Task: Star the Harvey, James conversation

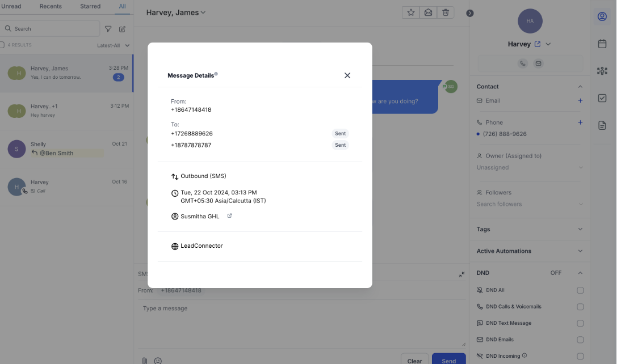Action: (411, 12)
